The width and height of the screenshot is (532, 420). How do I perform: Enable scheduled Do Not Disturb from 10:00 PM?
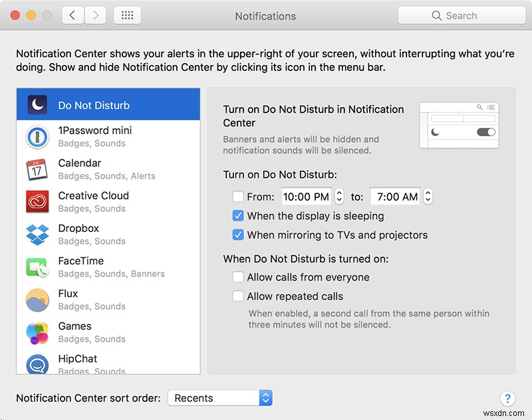[x=237, y=196]
